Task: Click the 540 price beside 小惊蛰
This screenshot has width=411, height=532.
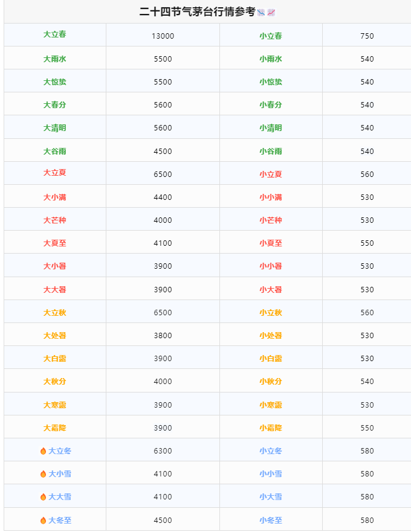Action: (367, 82)
